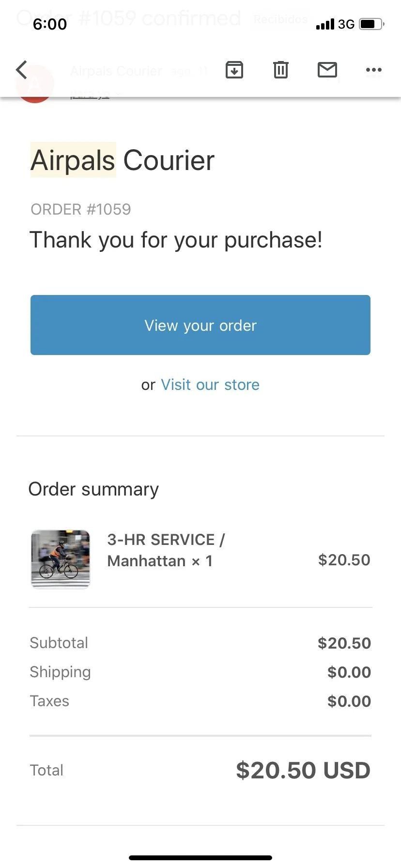Tap the back arrow to leave email

coord(21,70)
